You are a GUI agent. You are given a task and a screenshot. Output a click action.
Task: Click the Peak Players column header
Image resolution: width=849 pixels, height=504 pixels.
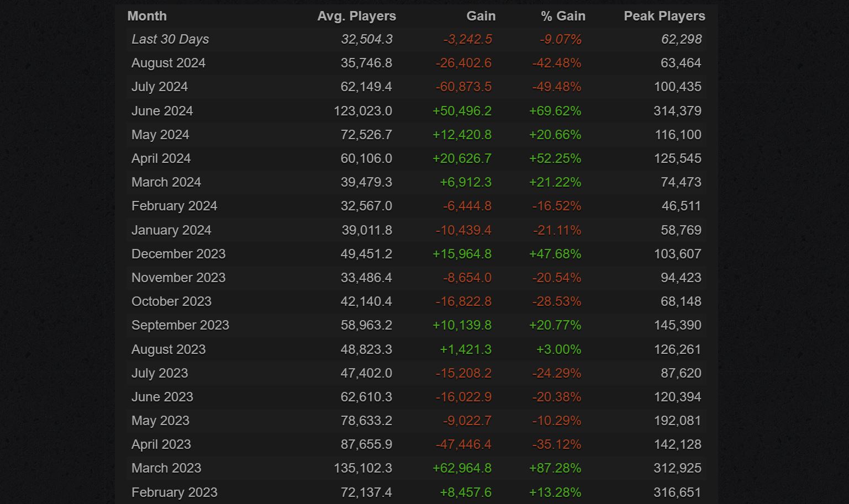click(x=665, y=16)
